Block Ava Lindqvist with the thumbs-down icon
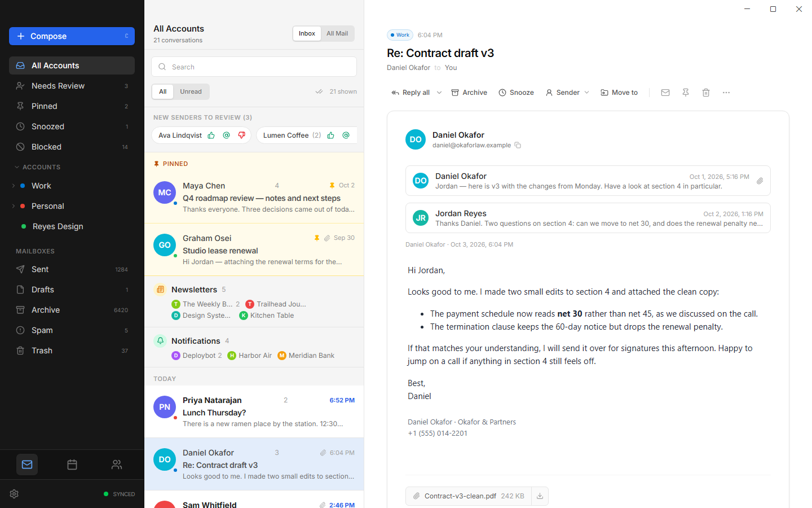 (242, 135)
